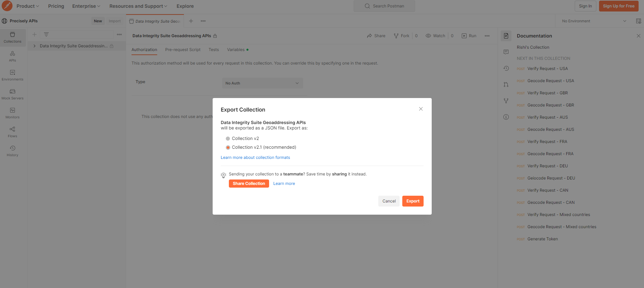The width and height of the screenshot is (644, 288).
Task: Open the Mock Servers panel
Action: [13, 94]
